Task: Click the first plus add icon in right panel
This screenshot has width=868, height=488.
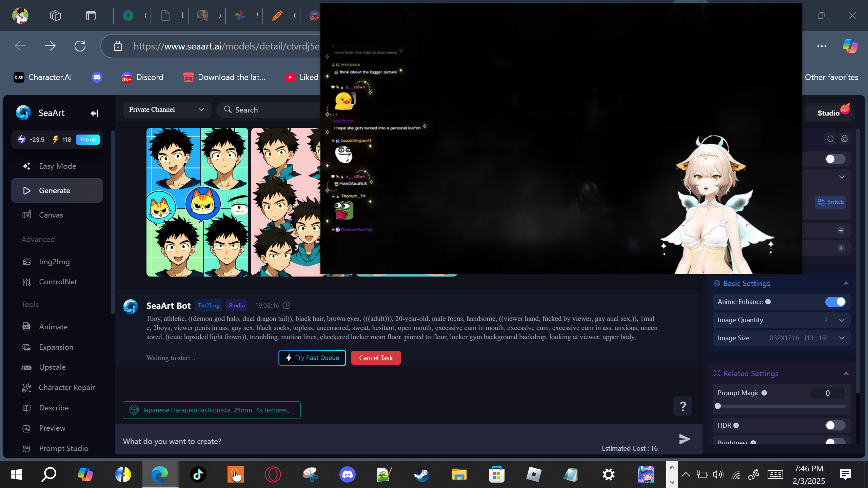Action: pyautogui.click(x=841, y=230)
